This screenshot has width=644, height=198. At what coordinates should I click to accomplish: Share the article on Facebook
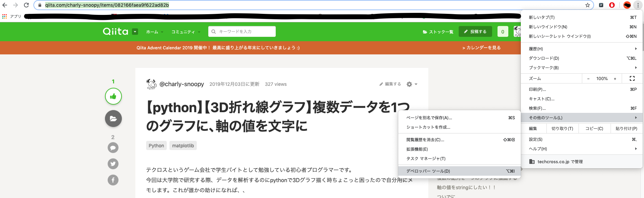[x=113, y=180]
